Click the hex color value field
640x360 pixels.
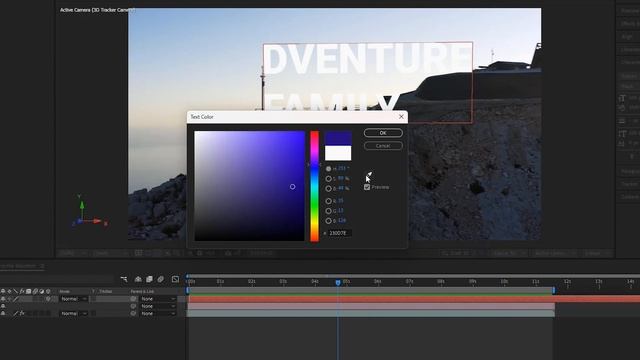click(x=340, y=233)
